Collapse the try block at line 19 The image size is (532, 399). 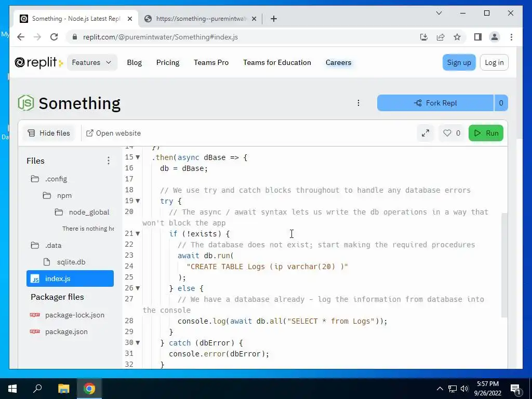138,201
